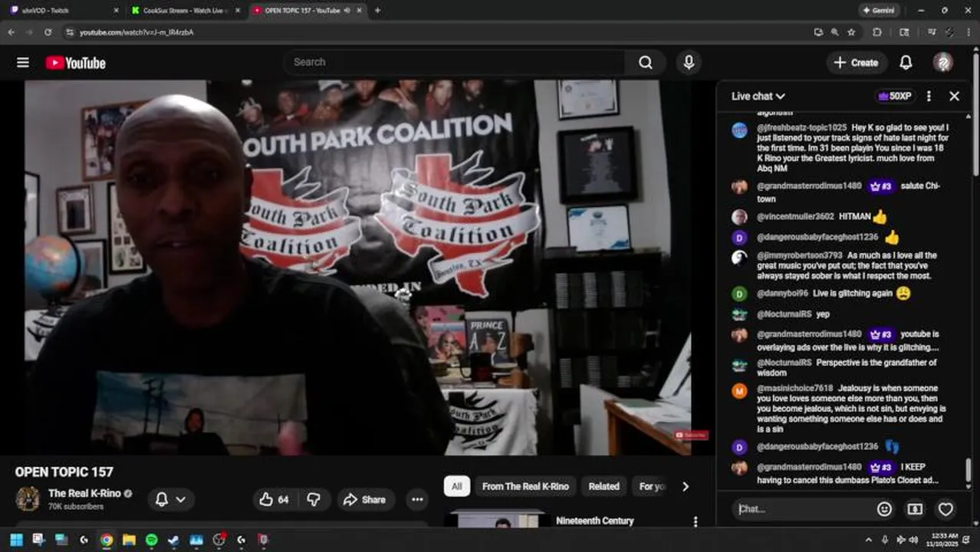This screenshot has height=552, width=980.
Task: Open Steam from the taskbar
Action: (x=174, y=540)
